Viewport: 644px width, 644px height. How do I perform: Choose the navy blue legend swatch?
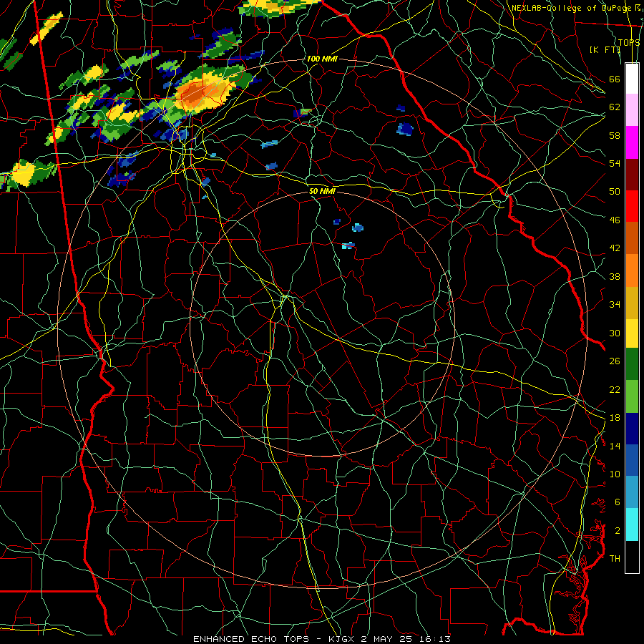click(632, 429)
